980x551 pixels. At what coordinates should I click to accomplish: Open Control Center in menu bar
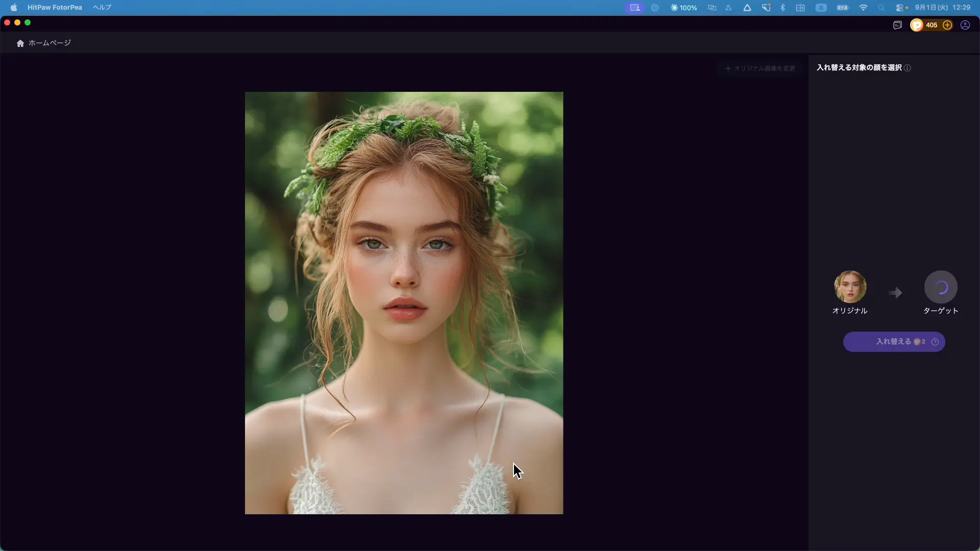point(900,8)
